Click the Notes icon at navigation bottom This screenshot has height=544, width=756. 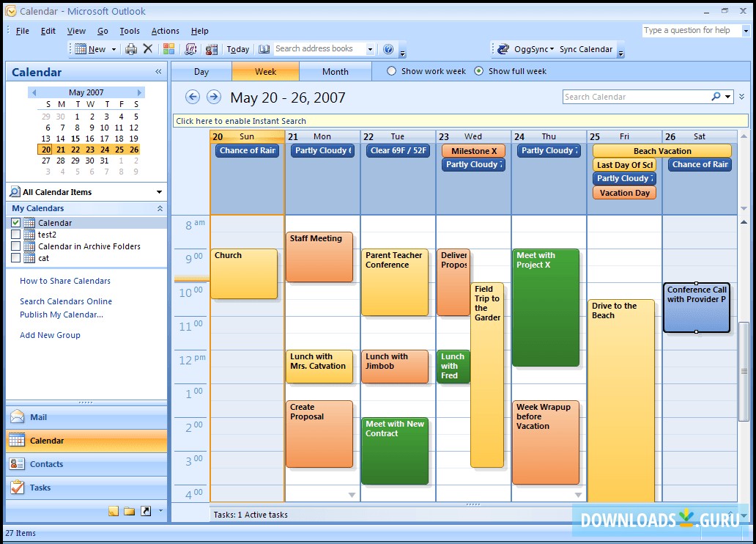click(114, 511)
